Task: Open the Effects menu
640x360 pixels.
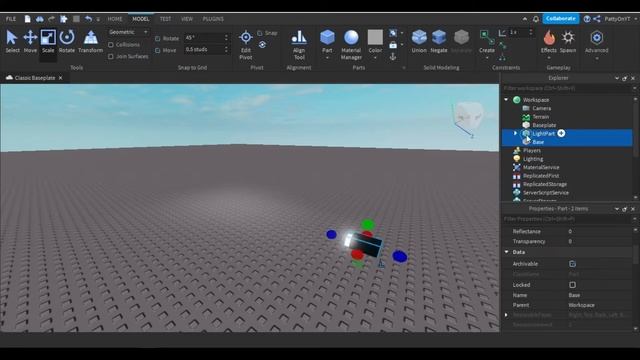Action: point(549,41)
